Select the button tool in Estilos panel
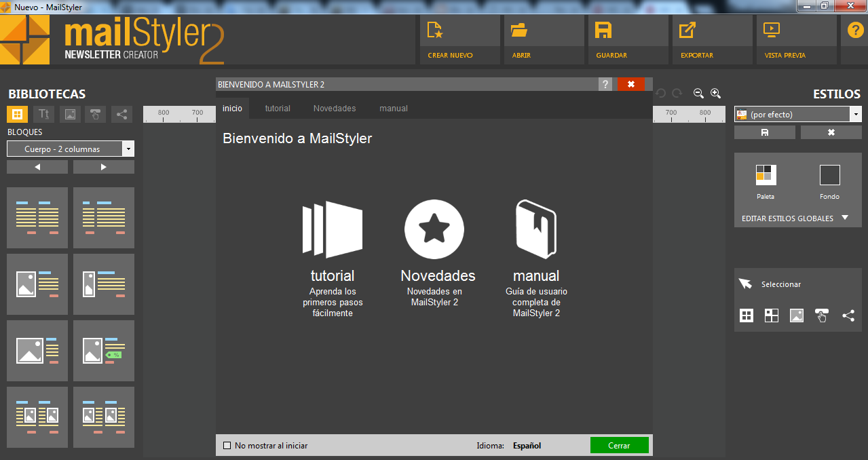This screenshot has height=460, width=868. (822, 315)
